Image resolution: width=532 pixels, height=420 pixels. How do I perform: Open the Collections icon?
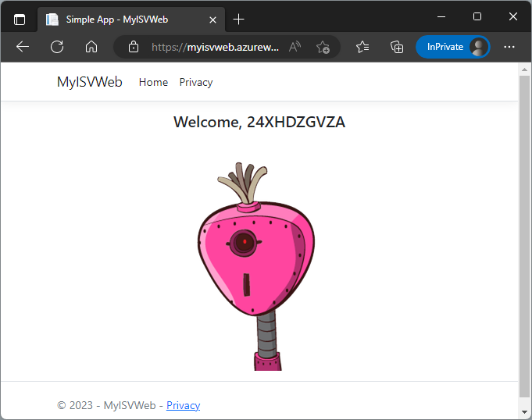397,47
